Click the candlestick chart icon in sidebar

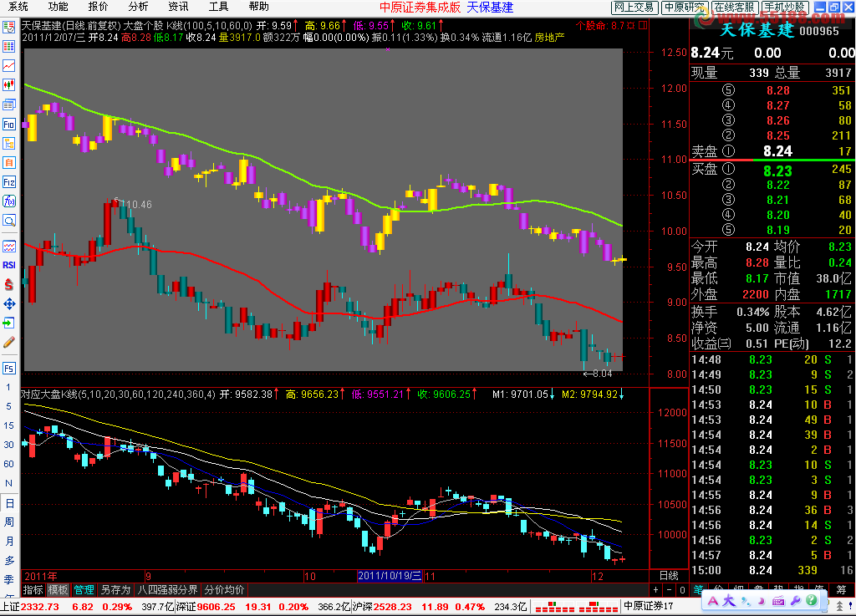[8, 84]
